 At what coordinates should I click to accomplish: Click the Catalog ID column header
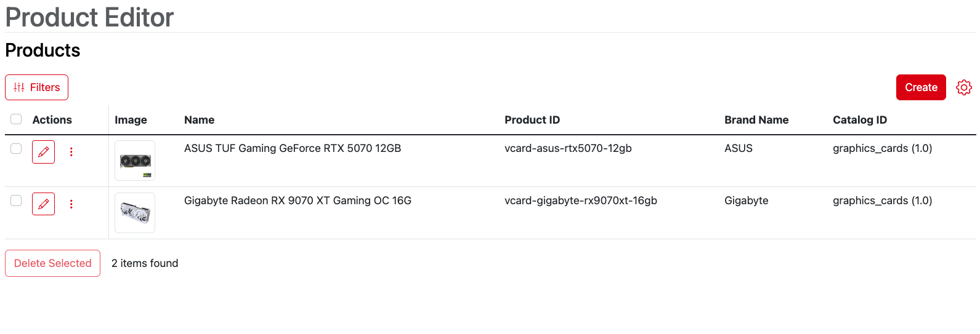(859, 120)
